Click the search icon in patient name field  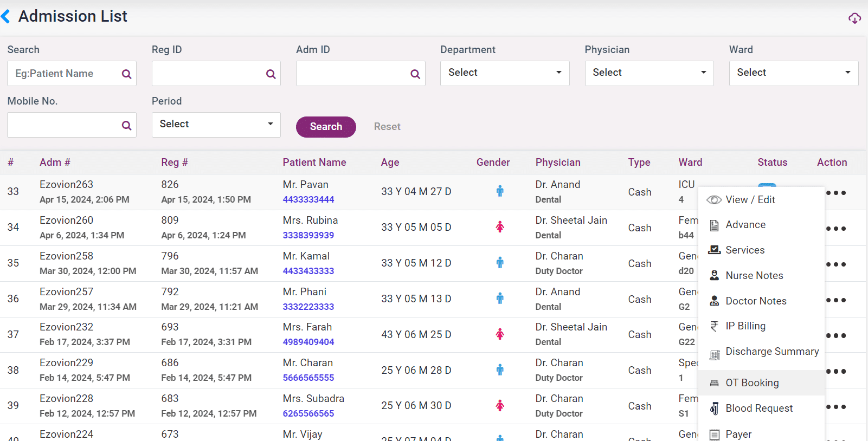126,74
